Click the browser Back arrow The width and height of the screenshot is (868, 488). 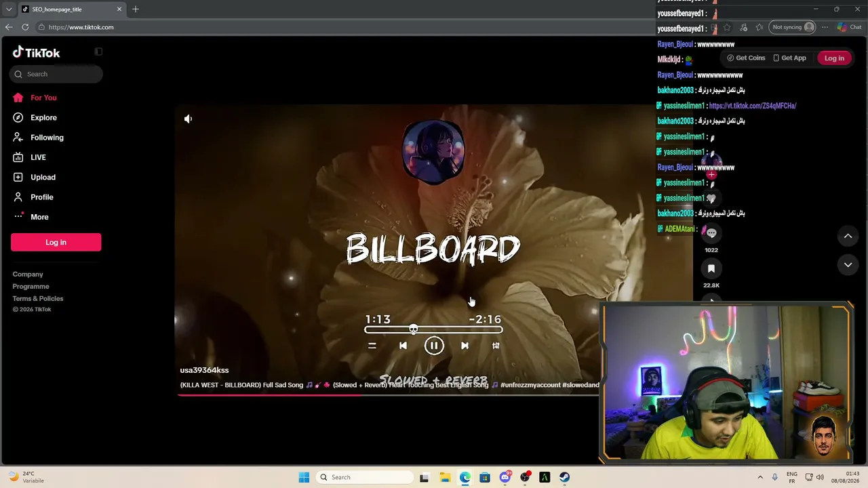tap(9, 27)
